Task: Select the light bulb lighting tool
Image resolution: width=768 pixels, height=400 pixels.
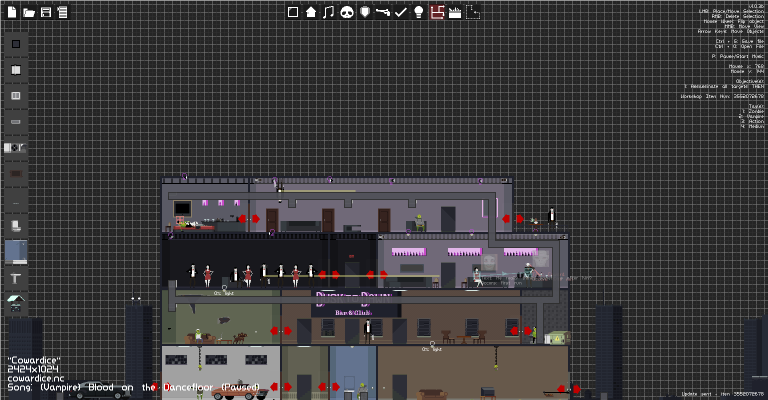Action: click(x=419, y=12)
